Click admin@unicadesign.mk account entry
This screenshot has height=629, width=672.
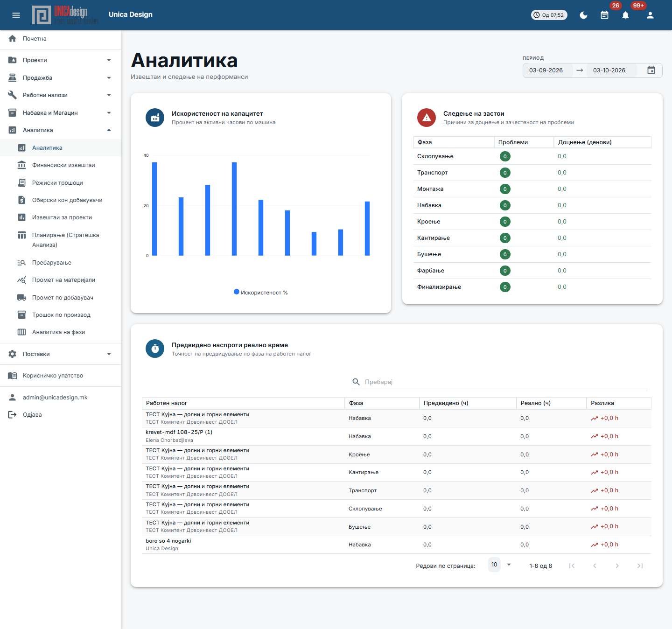tap(61, 398)
